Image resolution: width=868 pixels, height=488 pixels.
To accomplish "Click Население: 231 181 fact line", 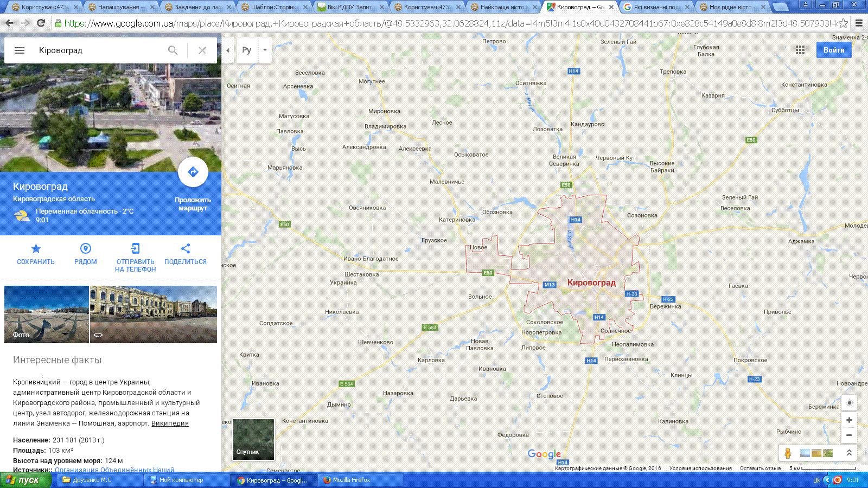I will tap(59, 440).
